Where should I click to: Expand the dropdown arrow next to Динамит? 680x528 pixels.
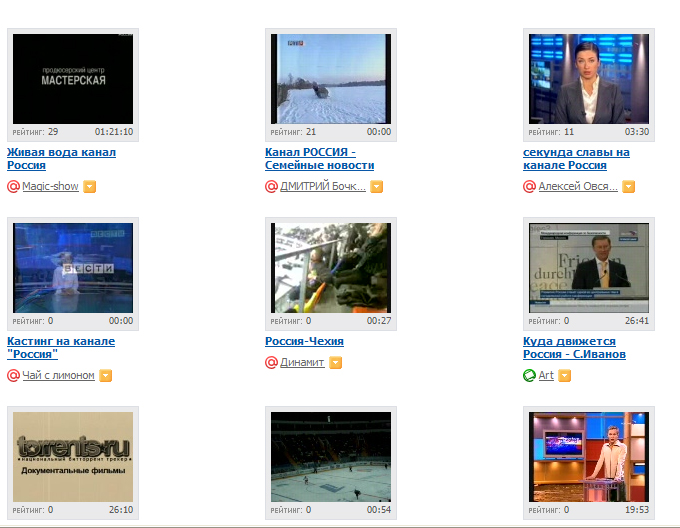pyautogui.click(x=335, y=362)
